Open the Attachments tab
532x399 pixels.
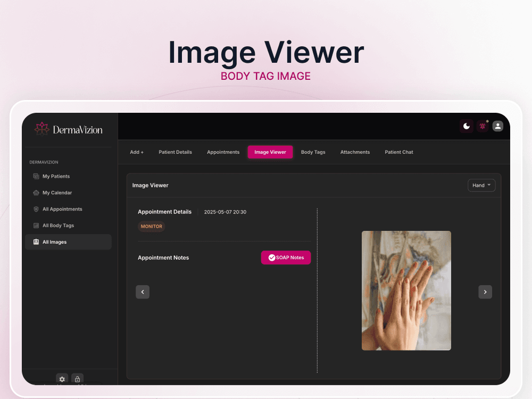pos(355,152)
